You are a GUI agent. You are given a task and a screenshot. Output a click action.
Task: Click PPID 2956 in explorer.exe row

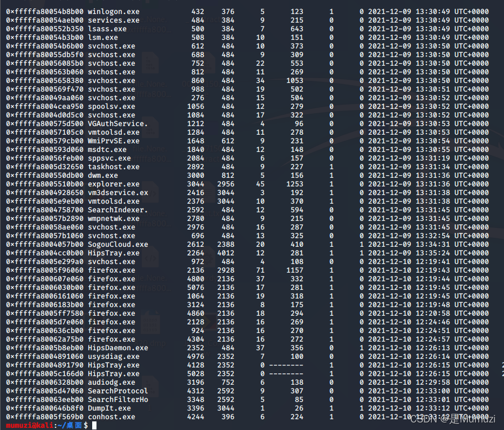(226, 184)
